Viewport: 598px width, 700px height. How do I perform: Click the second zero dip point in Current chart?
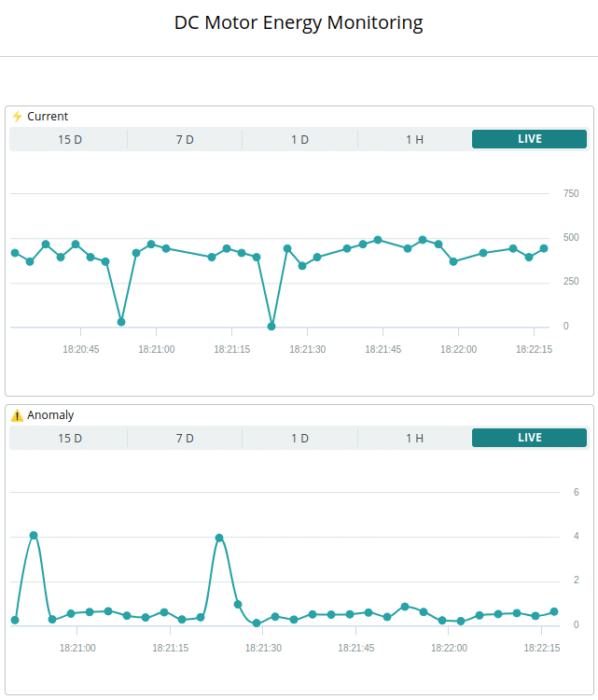pyautogui.click(x=271, y=327)
